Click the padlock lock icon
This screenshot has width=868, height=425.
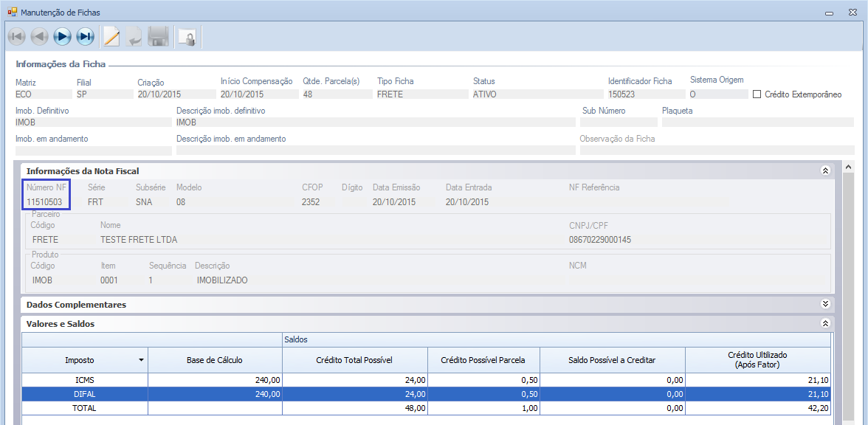[x=187, y=37]
